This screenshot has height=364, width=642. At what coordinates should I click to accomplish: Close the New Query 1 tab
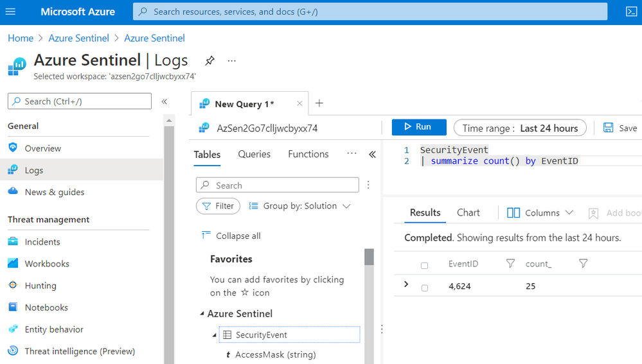pyautogui.click(x=299, y=103)
